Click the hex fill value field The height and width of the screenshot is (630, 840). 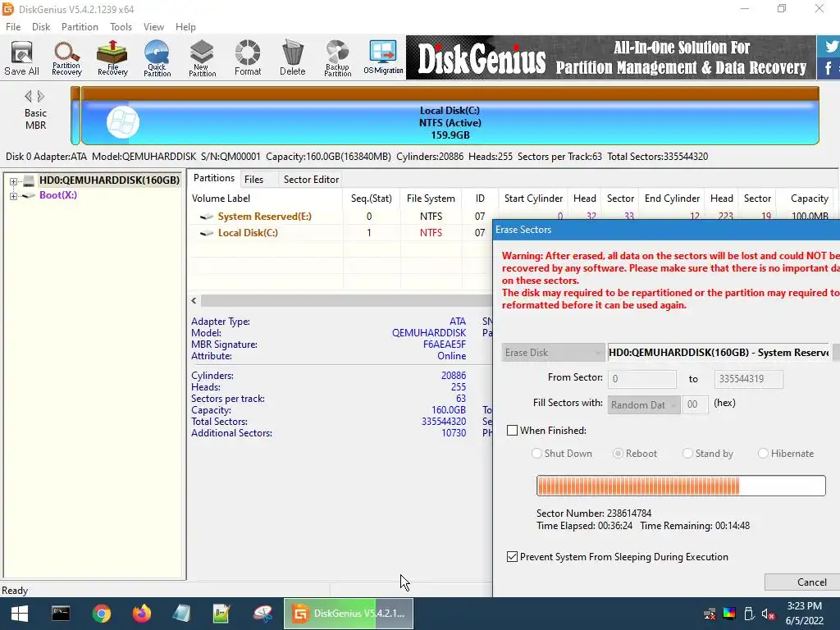pos(696,404)
